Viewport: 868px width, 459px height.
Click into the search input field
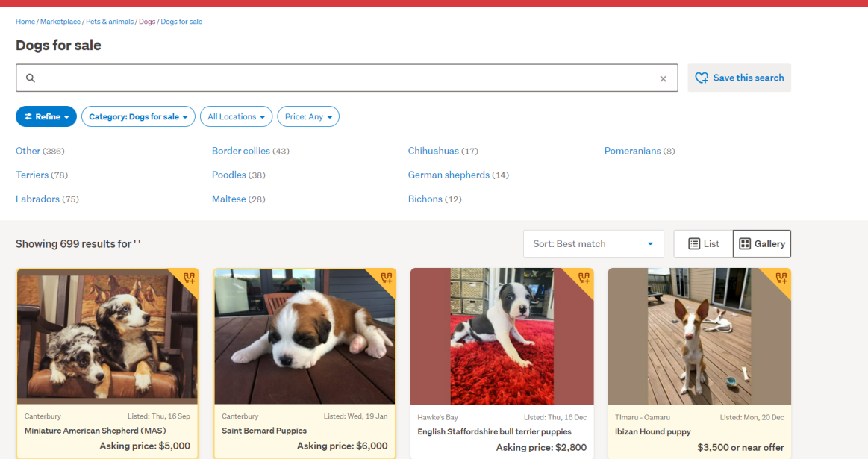(x=343, y=78)
